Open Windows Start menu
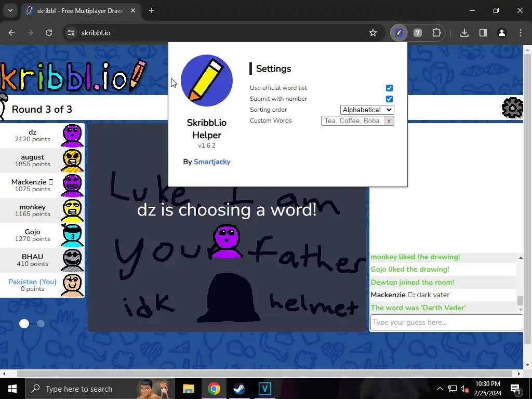This screenshot has height=399, width=532. [x=12, y=389]
